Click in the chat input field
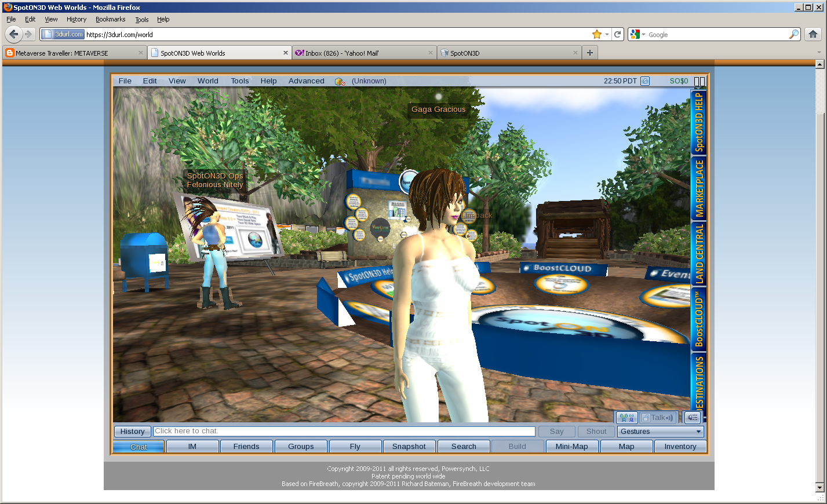Screen dimensions: 827x504 (x=344, y=431)
